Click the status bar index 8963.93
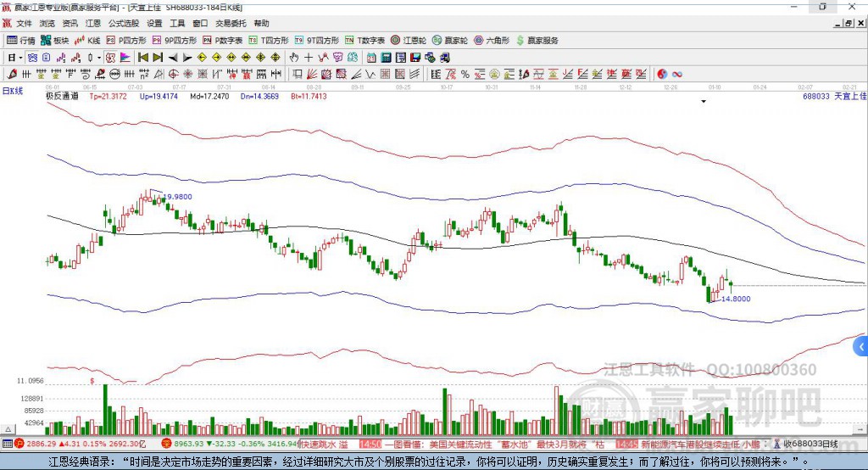 point(189,444)
